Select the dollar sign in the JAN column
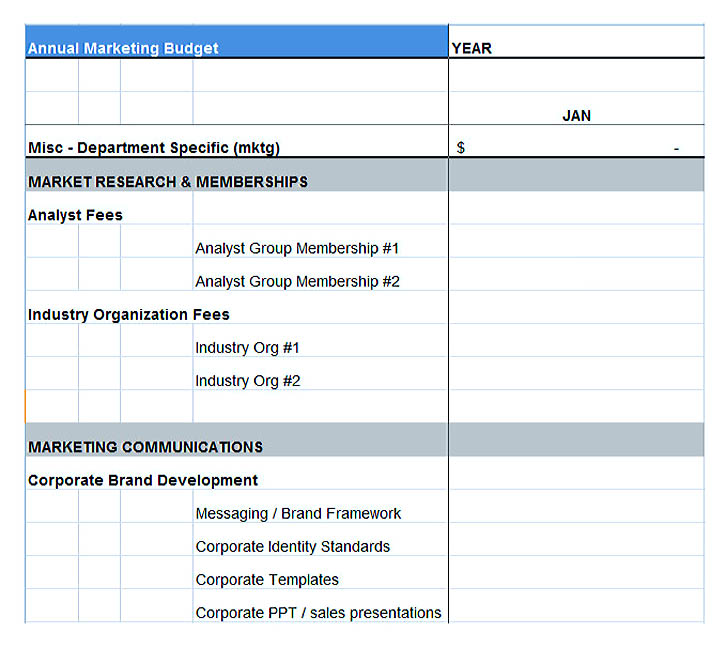The width and height of the screenshot is (727, 648). click(460, 147)
